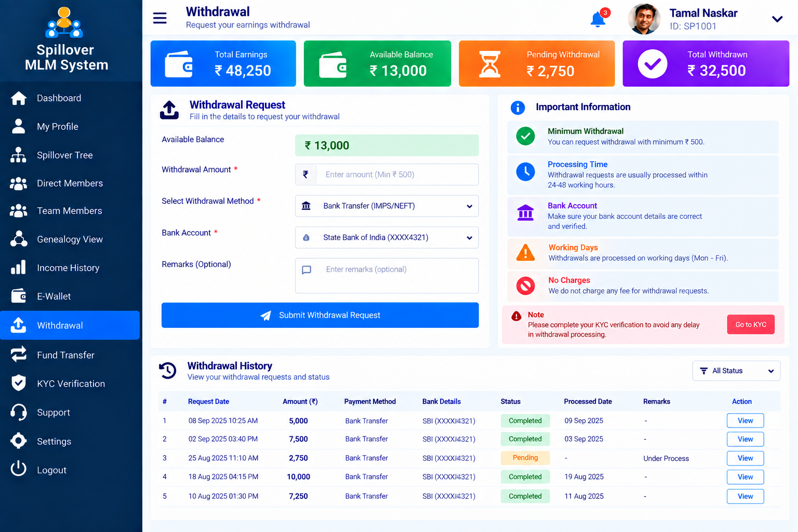Click the Withdrawal Amount input field
798x532 pixels.
click(x=387, y=175)
